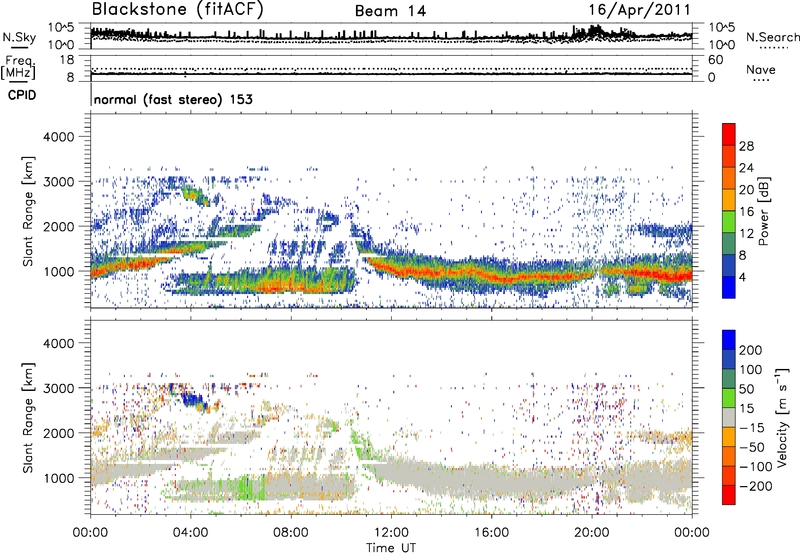Screen dimensions: 800x554
Task: Click the blue bottom of power colorbar
Action: pos(729,288)
